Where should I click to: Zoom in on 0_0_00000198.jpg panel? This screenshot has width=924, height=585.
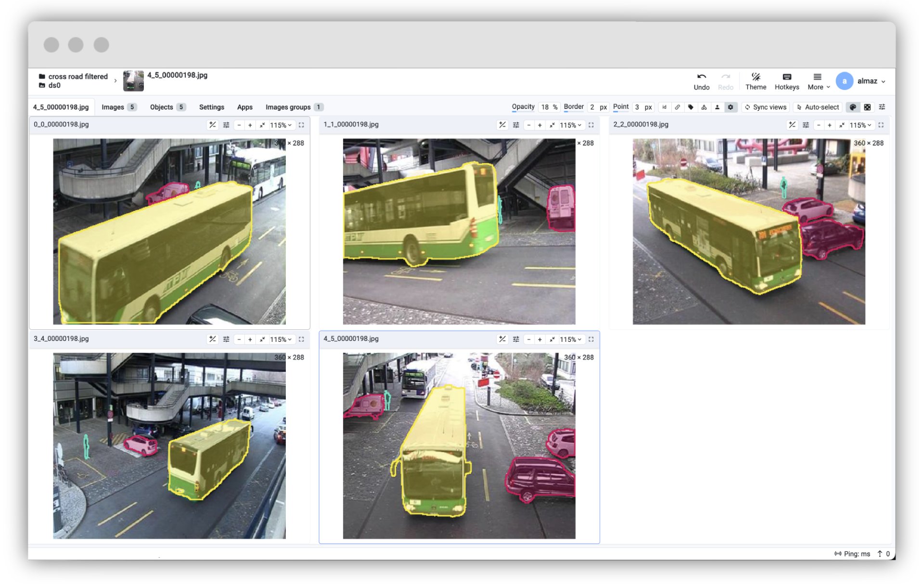(x=250, y=125)
